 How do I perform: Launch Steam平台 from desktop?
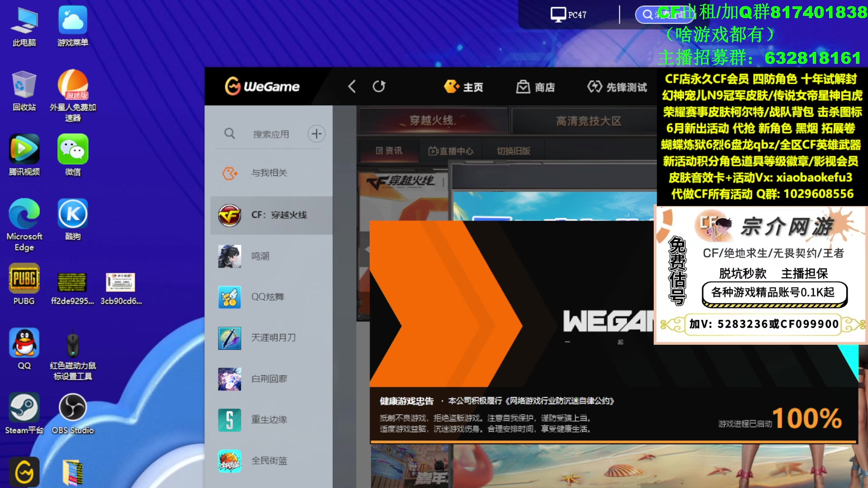pos(24,414)
